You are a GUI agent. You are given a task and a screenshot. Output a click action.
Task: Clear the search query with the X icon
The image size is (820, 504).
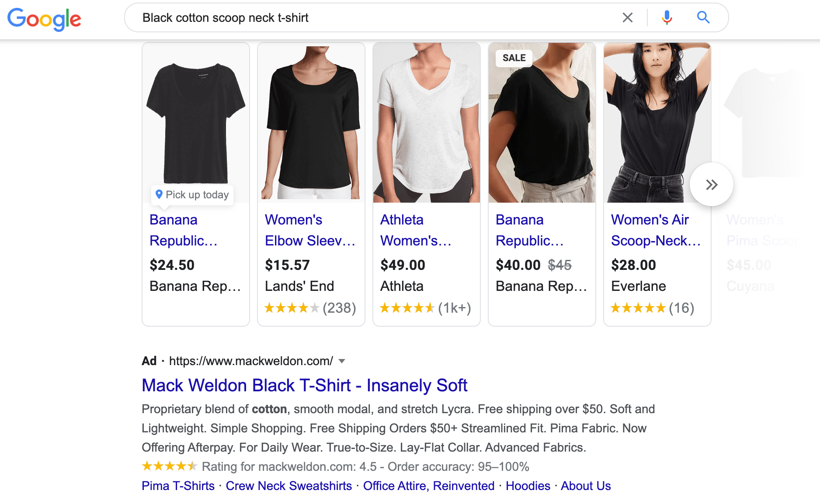tap(627, 17)
